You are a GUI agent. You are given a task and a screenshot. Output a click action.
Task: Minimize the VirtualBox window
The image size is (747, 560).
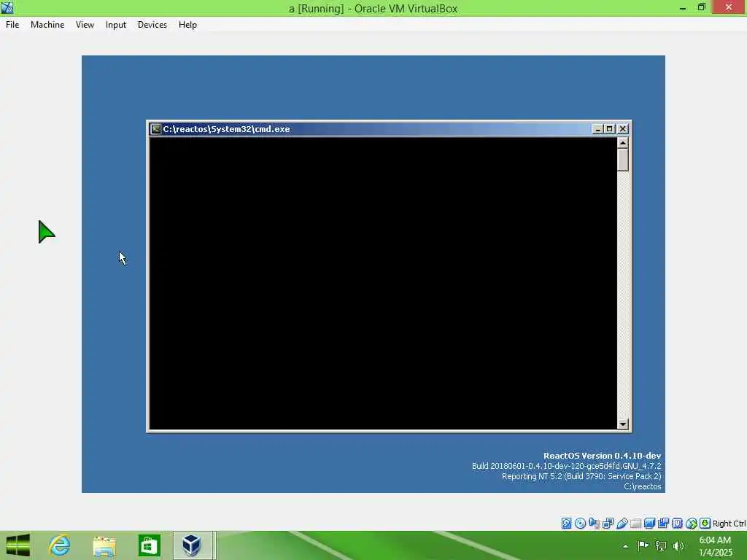click(x=683, y=7)
